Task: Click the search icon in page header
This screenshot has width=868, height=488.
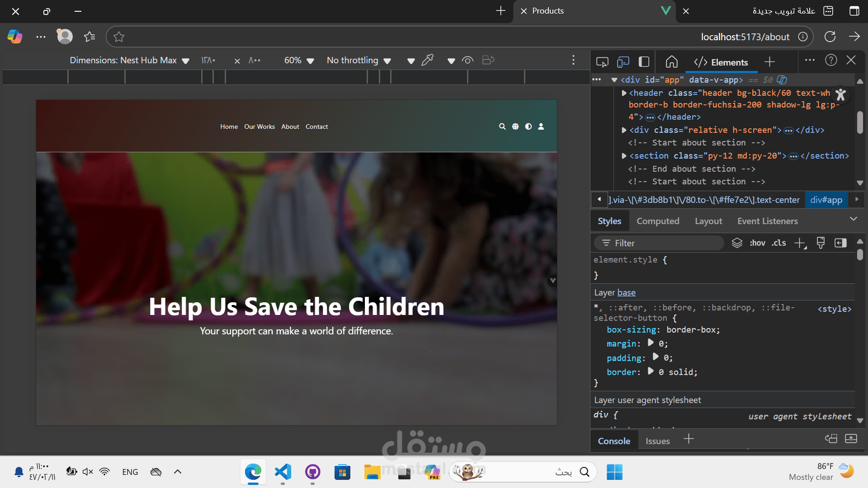Action: pyautogui.click(x=502, y=127)
